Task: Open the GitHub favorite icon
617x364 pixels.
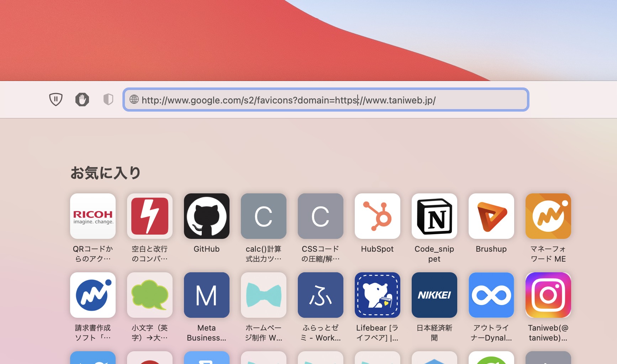Action: pyautogui.click(x=206, y=216)
